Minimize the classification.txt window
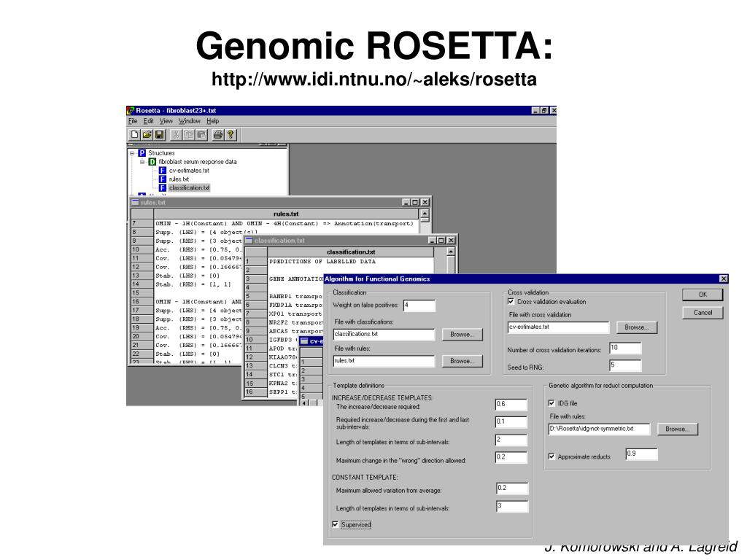This screenshot has width=747, height=560. pos(432,241)
